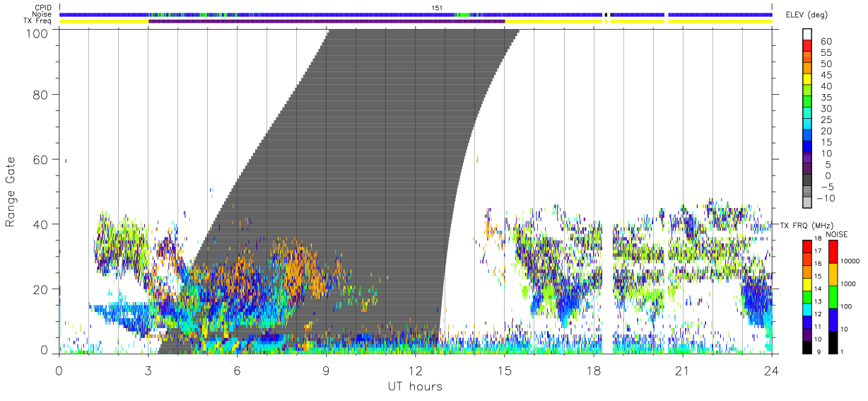
Task: Click the ELEV colorbar label '30'
Action: tap(826, 108)
